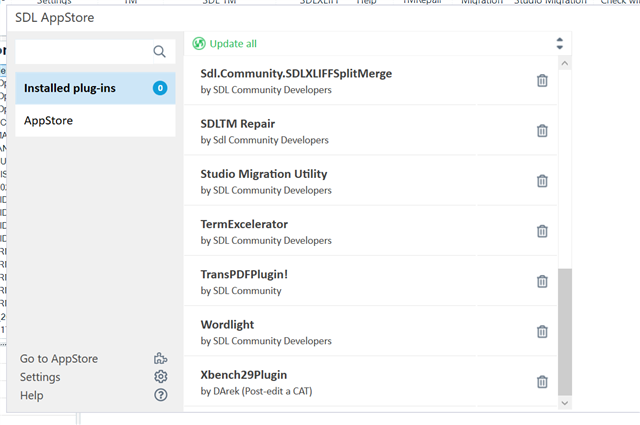Image resolution: width=640 pixels, height=425 pixels.
Task: Click in the plug-in search field
Action: (84, 51)
